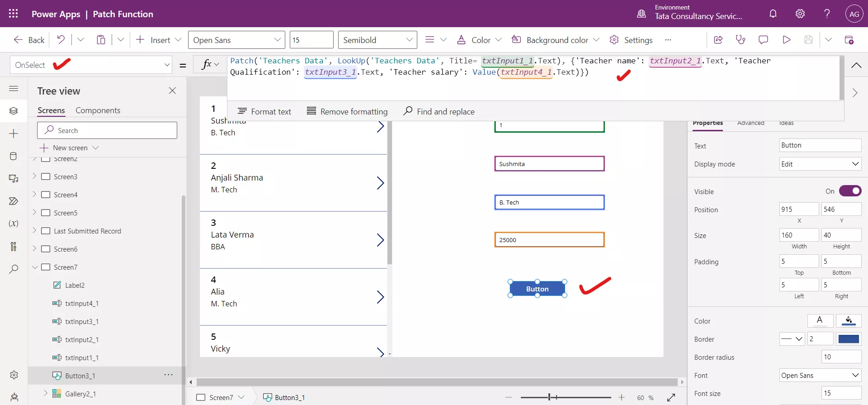
Task: Toggle the hamburger menu in left rail
Action: tap(14, 88)
